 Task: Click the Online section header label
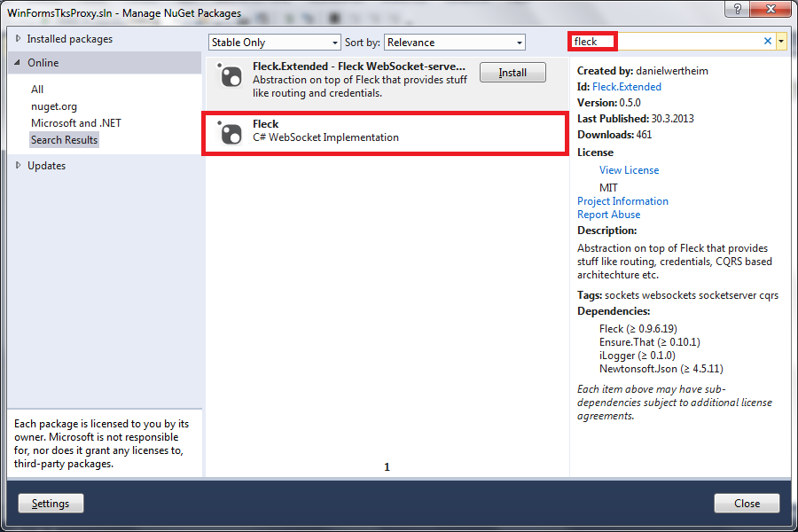pos(43,63)
